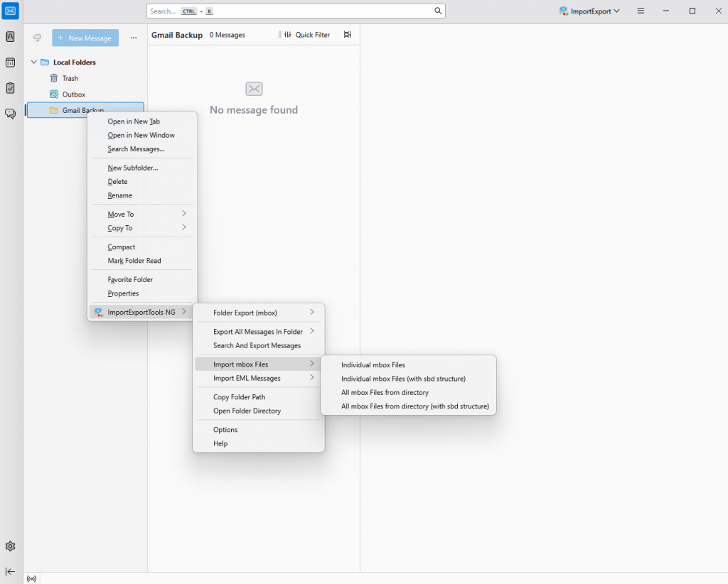This screenshot has height=584, width=728.
Task: Open the Address Book icon
Action: point(10,37)
